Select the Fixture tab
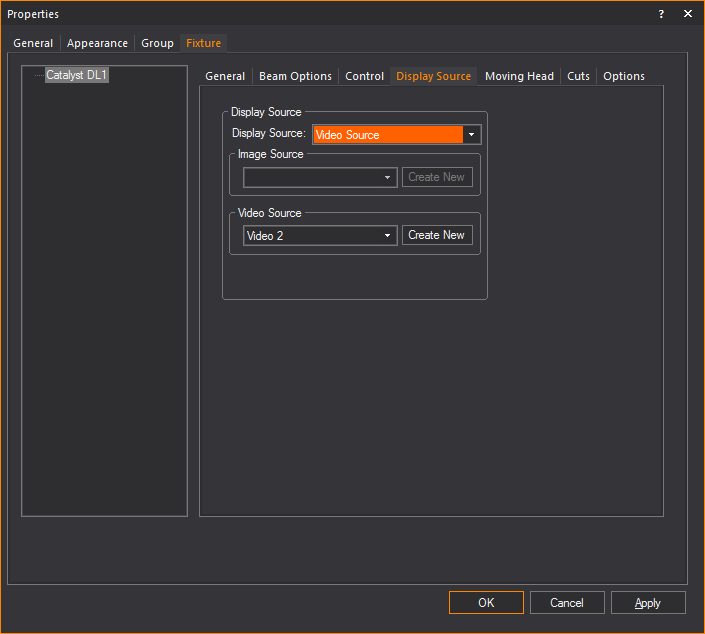 click(x=204, y=43)
